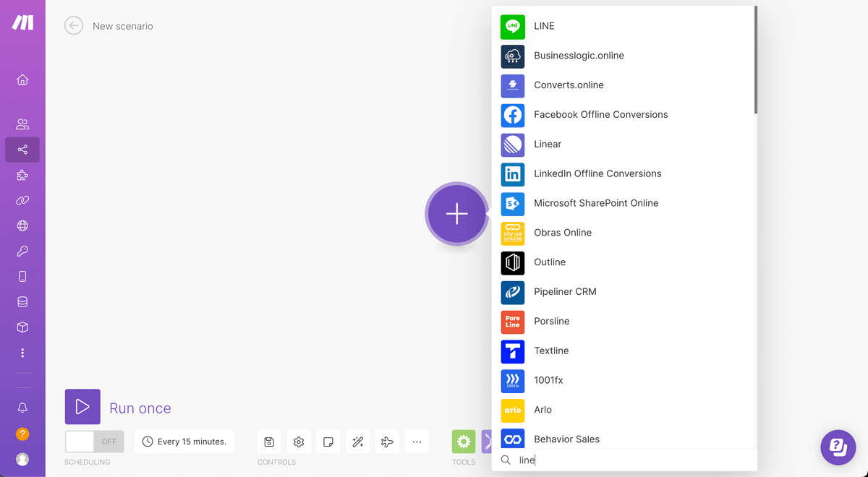Open the controls more options ellipsis
The width and height of the screenshot is (868, 477).
point(417,442)
